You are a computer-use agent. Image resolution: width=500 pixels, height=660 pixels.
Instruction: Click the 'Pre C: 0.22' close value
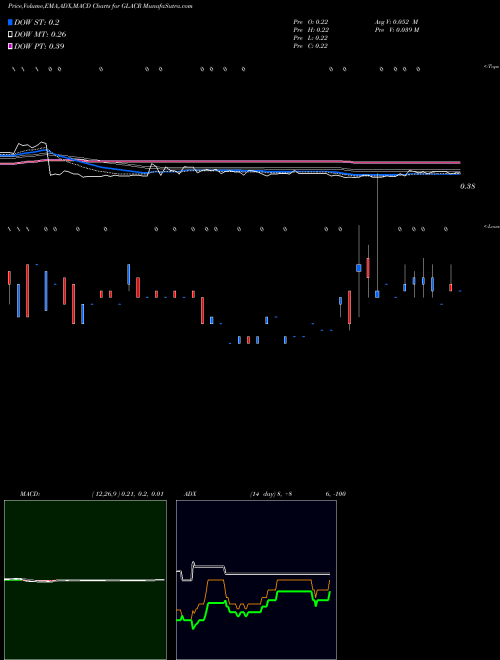pyautogui.click(x=311, y=46)
